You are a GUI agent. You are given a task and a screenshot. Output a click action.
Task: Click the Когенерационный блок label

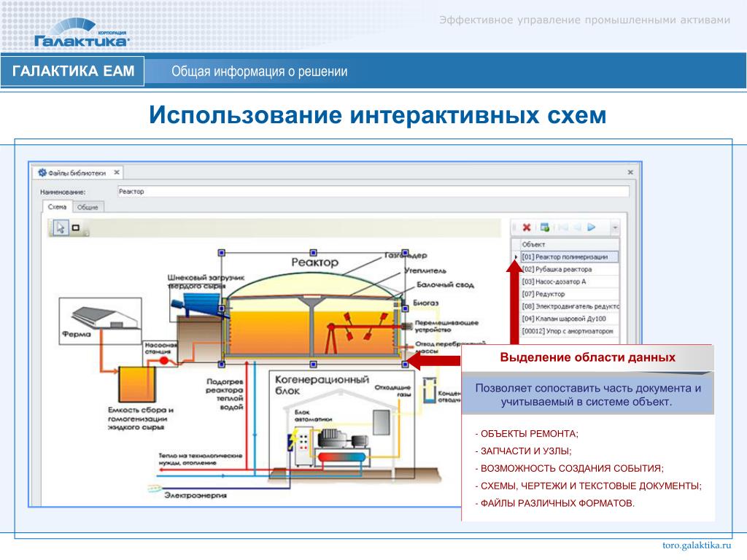pyautogui.click(x=322, y=385)
